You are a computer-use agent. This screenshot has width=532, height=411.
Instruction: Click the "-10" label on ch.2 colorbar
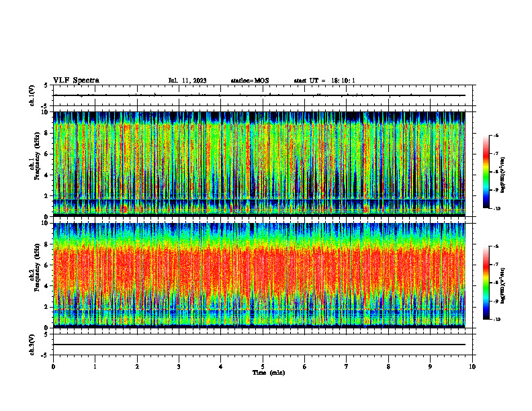coord(497,320)
